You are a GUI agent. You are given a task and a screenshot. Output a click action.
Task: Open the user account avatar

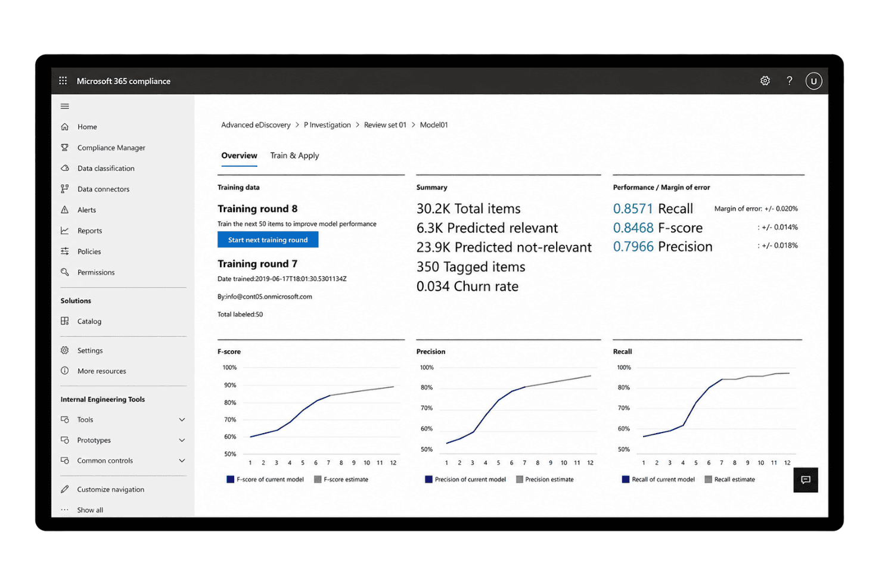[x=813, y=81]
